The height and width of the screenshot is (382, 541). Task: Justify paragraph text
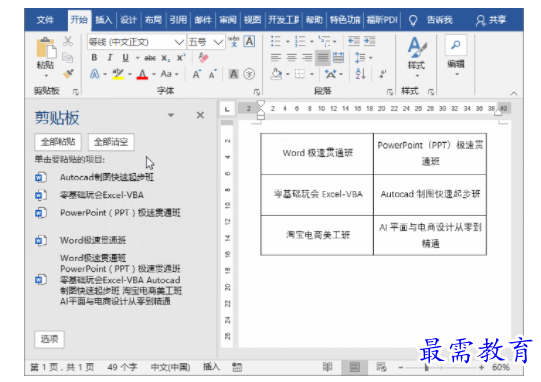pos(323,57)
